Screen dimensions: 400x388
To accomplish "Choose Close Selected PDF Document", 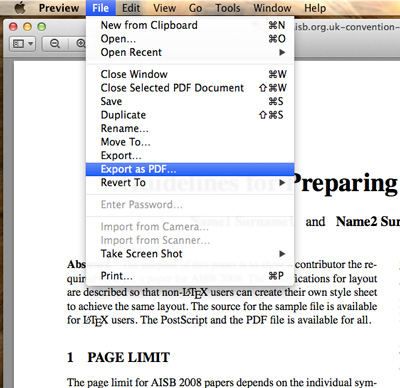I will point(190,88).
